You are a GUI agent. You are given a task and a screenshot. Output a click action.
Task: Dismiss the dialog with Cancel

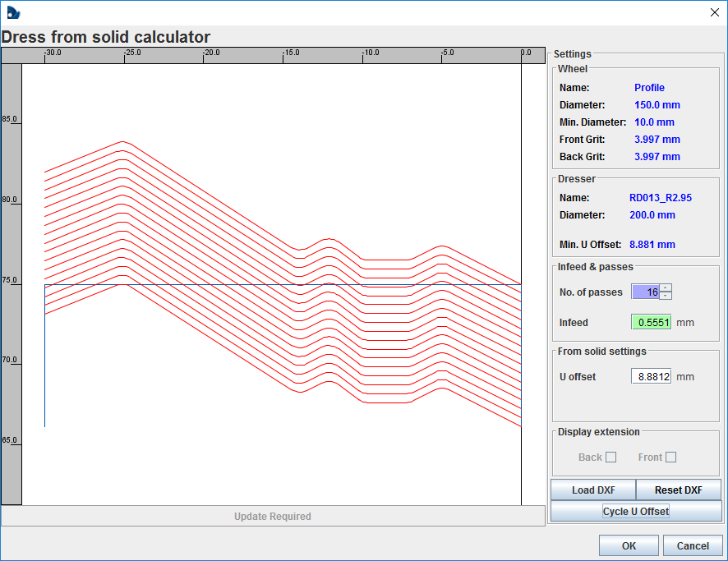click(693, 546)
